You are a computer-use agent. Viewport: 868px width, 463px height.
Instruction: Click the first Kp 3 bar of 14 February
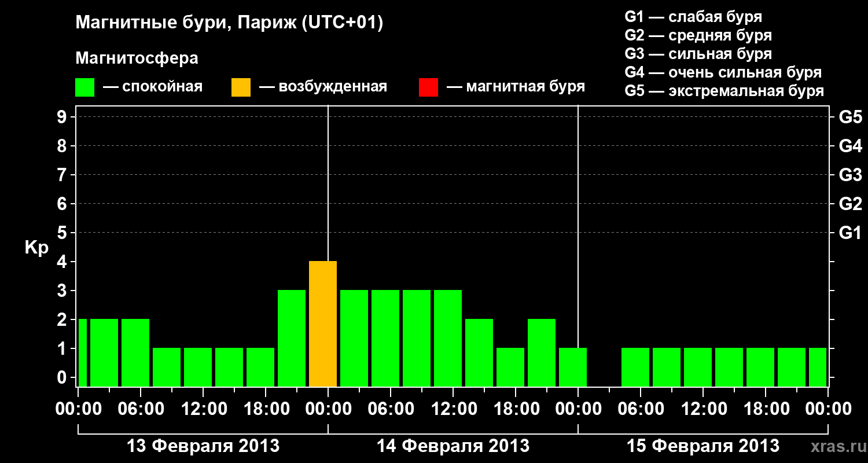[x=354, y=339]
